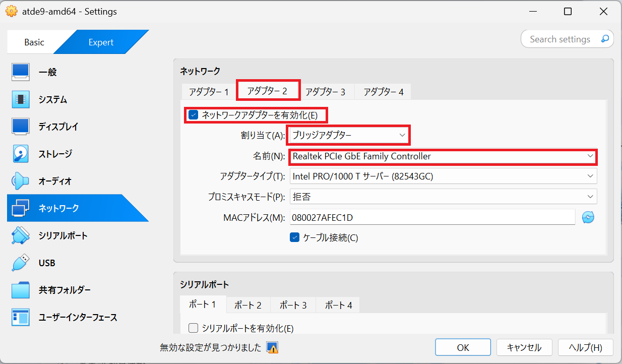Open the 名前 Realtek PCIe GbE dropdown
The image size is (622, 364).
(444, 156)
